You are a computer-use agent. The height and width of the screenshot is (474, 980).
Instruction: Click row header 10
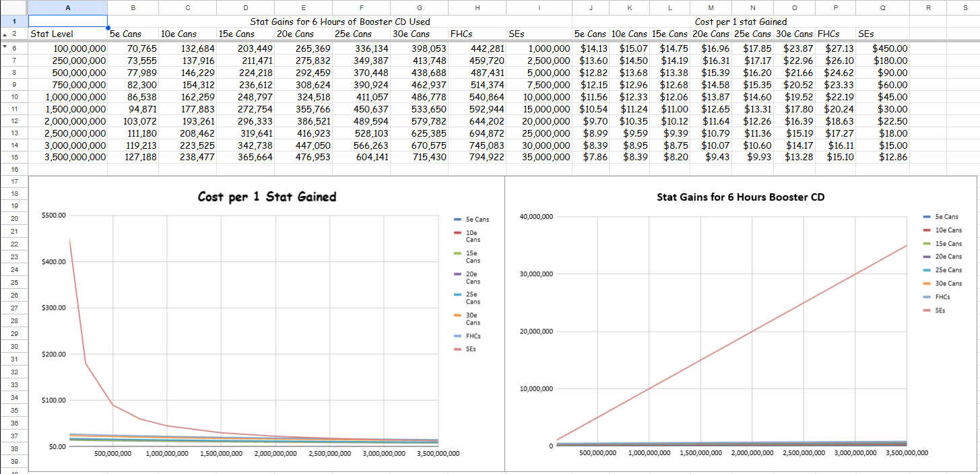click(14, 97)
